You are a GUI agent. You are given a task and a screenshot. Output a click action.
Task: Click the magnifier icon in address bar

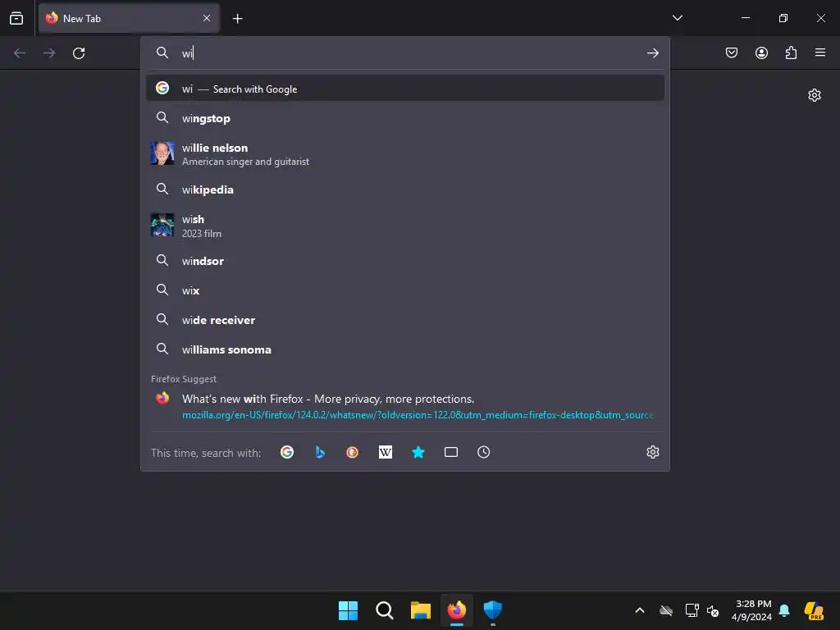(x=162, y=52)
